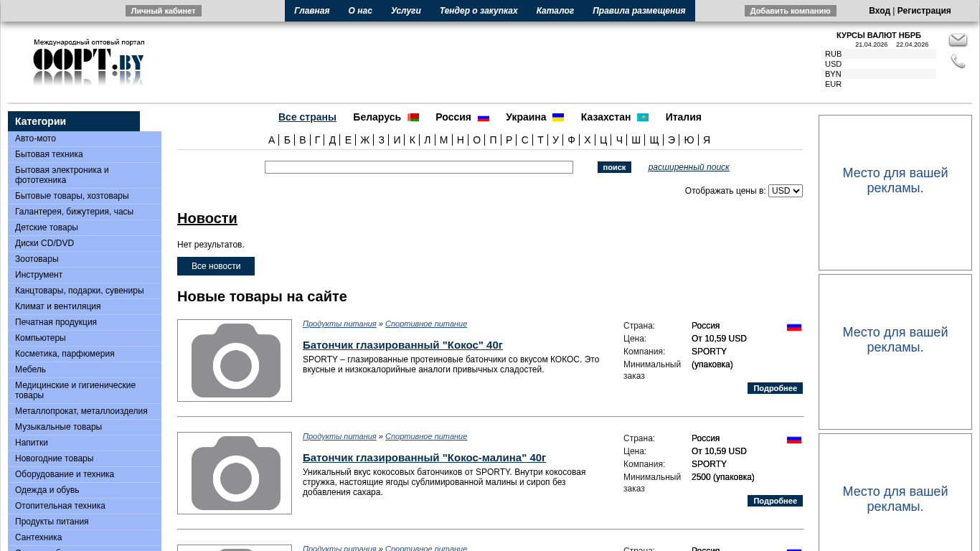This screenshot has width=980, height=551.
Task: Open the Диски CD/DVD category
Action: pyautogui.click(x=85, y=243)
